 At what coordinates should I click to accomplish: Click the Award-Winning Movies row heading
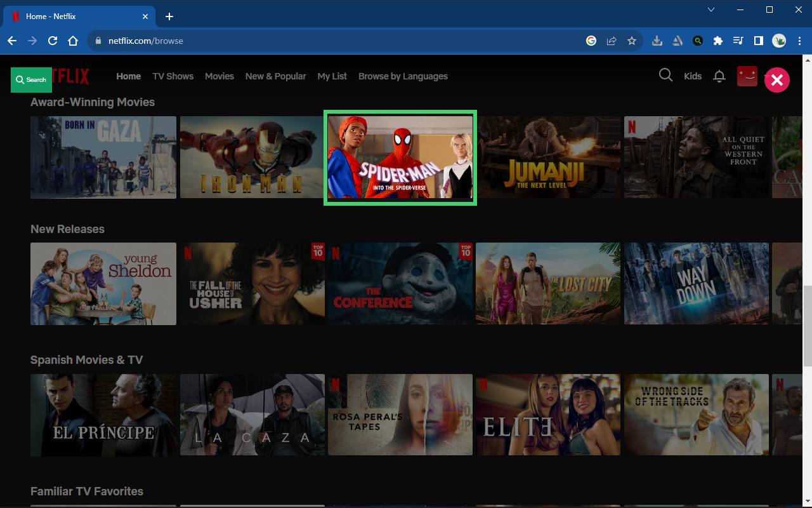coord(93,102)
